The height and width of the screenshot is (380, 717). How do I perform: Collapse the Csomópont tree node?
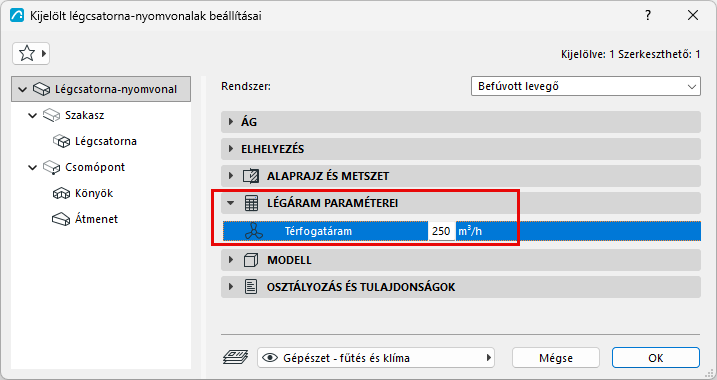32,167
